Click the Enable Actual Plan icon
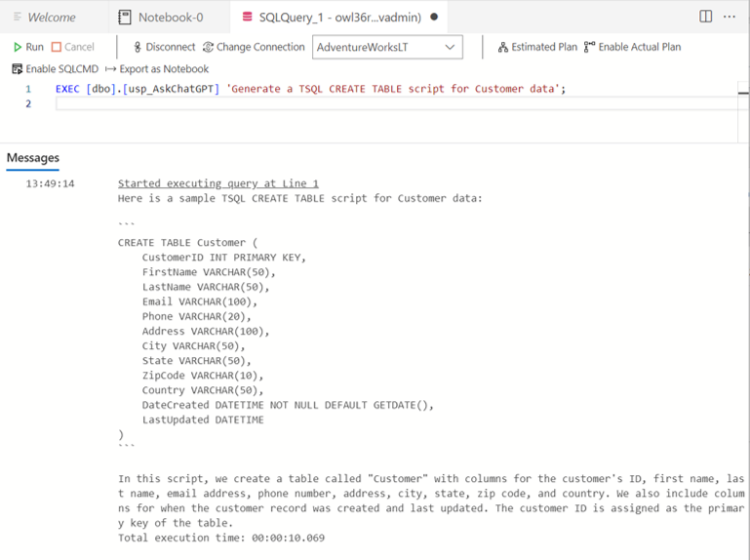 tap(589, 47)
